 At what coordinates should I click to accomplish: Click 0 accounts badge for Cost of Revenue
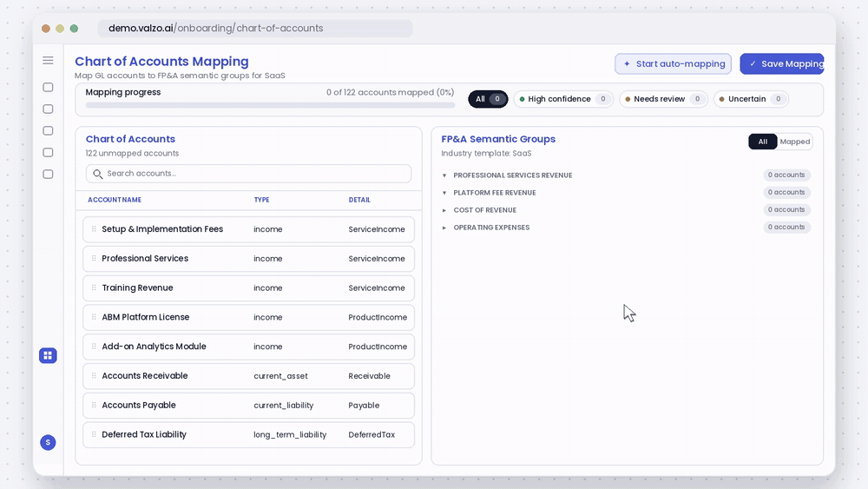[786, 210]
